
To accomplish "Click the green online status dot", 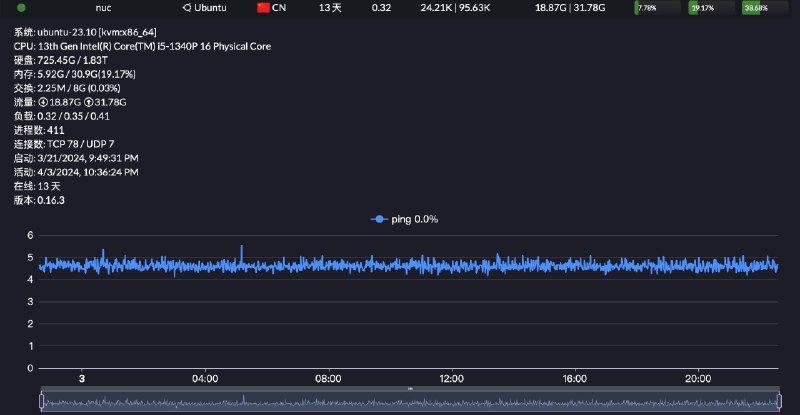I will pos(21,8).
